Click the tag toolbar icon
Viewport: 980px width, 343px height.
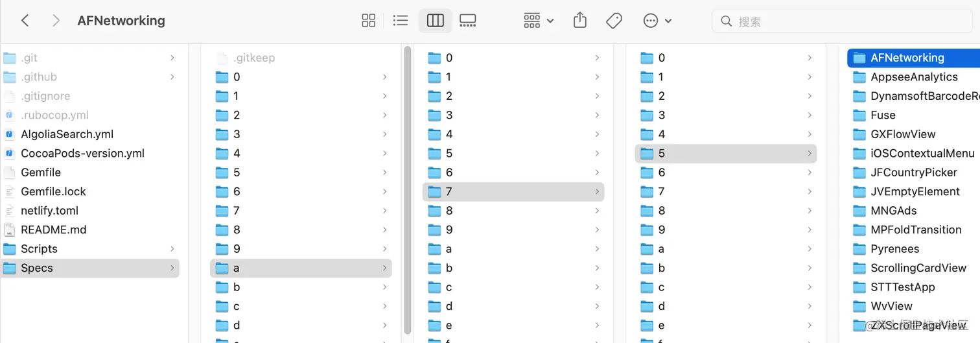pos(614,21)
